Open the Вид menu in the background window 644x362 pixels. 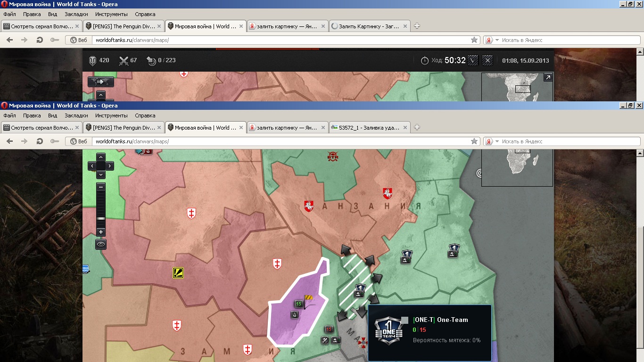[x=52, y=14]
